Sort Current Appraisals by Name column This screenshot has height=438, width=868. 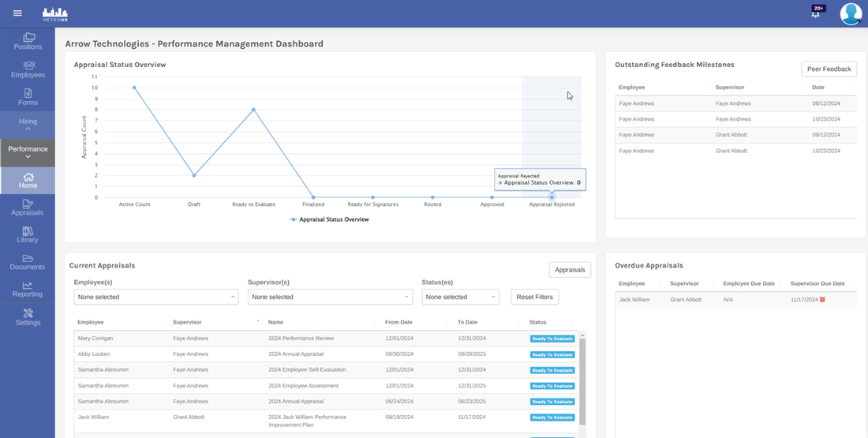[x=322, y=322]
